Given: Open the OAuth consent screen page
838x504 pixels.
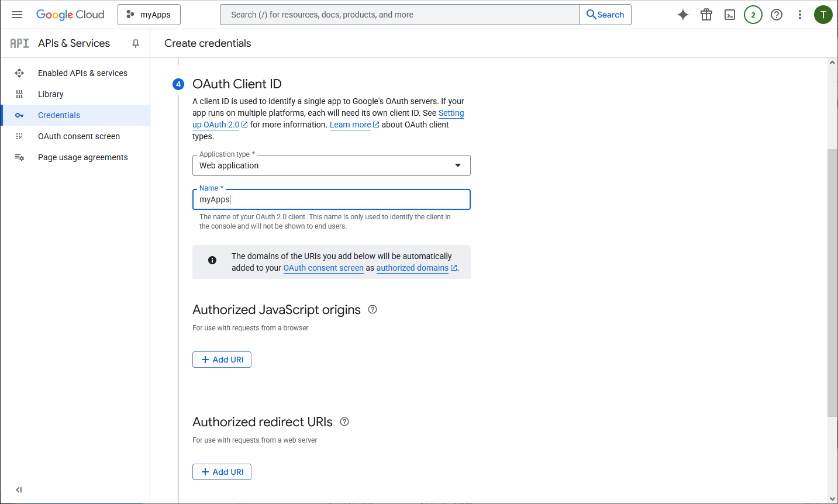Looking at the screenshot, I should coord(79,136).
